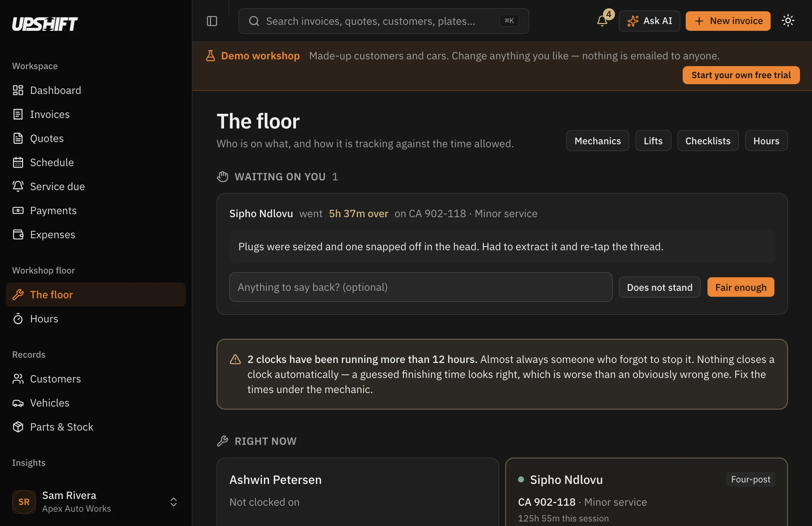Open the Invoices page
Image resolution: width=812 pixels, height=526 pixels.
(96, 114)
